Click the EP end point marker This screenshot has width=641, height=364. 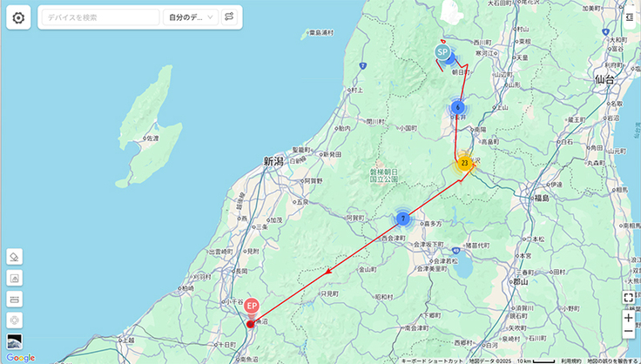[252, 306]
